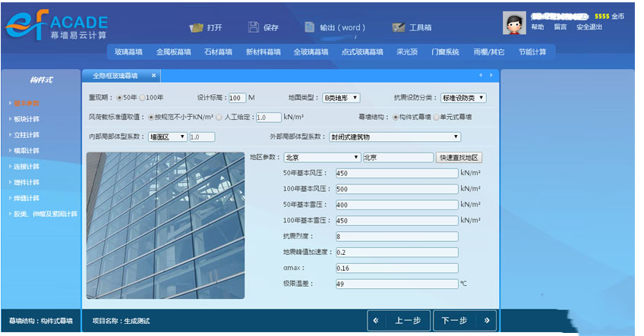Open the 采光顶 menu
644x336 pixels.
[407, 52]
